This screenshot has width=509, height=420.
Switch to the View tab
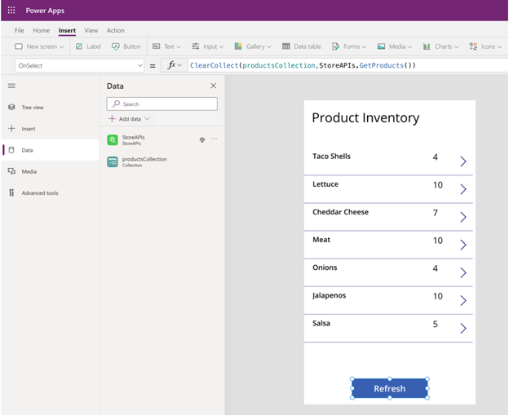[x=91, y=30]
